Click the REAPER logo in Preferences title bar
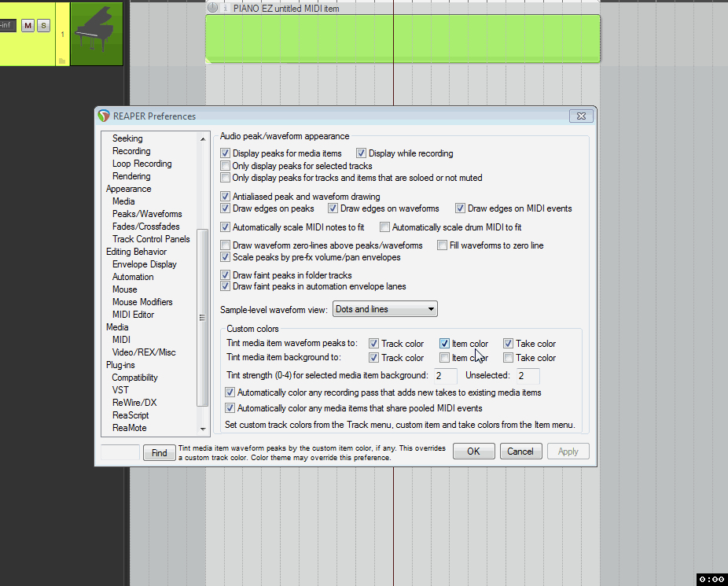This screenshot has width=728, height=586. click(x=104, y=116)
